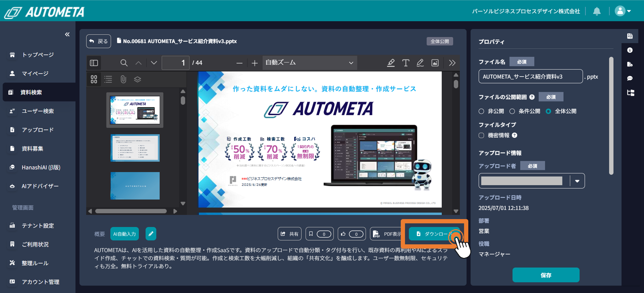This screenshot has height=293, width=644.
Task: Select page 1 thumbnail with AUTOMETA cover
Action: point(135,110)
